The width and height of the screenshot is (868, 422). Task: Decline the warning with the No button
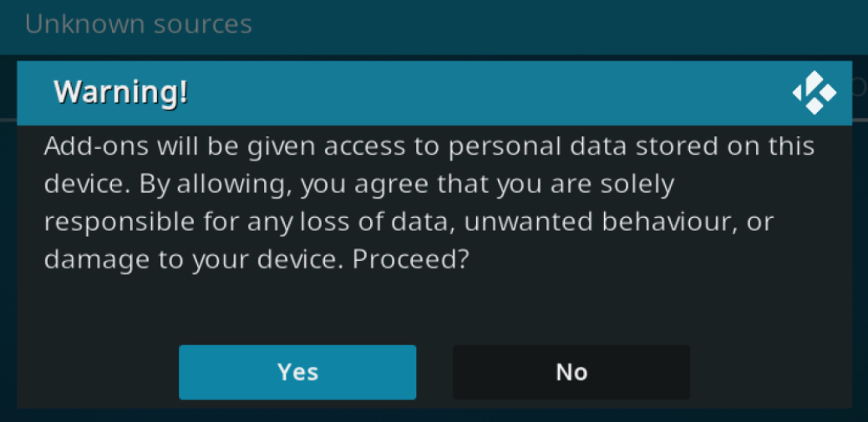[571, 372]
